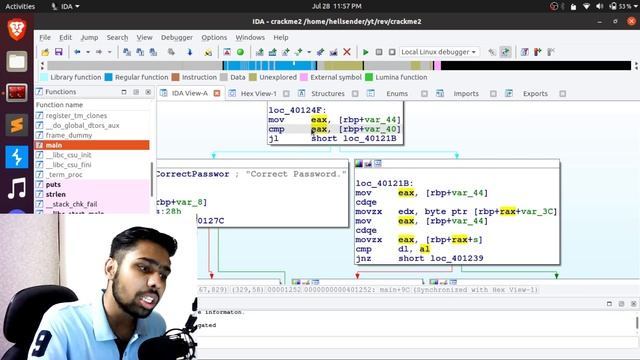Open the Local Linux debugger dropdown

tap(439, 52)
